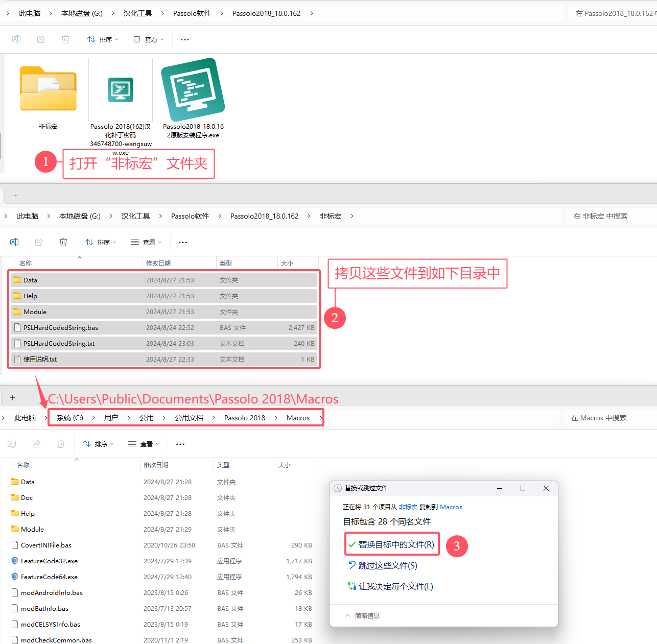Open the 排序 sort dropdown in the 非标宏 window

coord(101,242)
